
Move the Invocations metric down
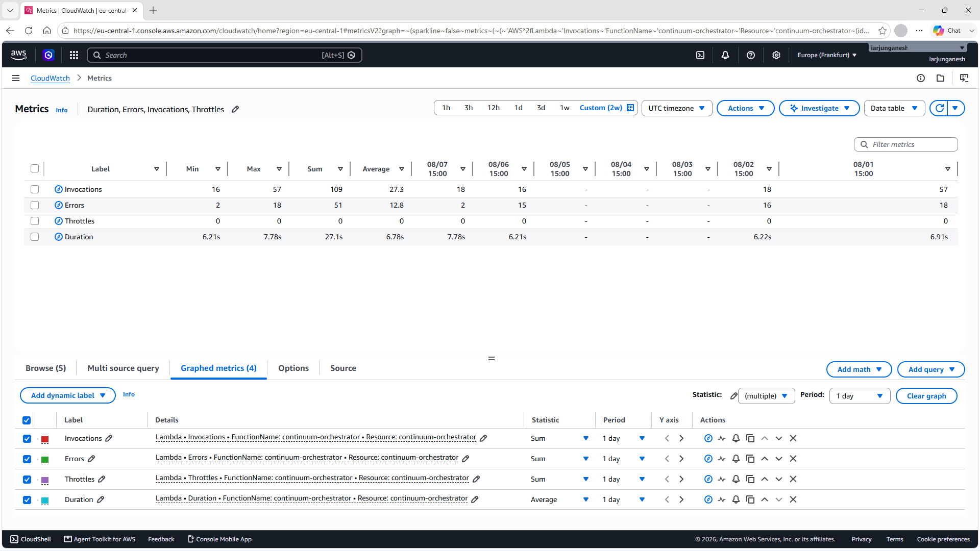(x=779, y=438)
